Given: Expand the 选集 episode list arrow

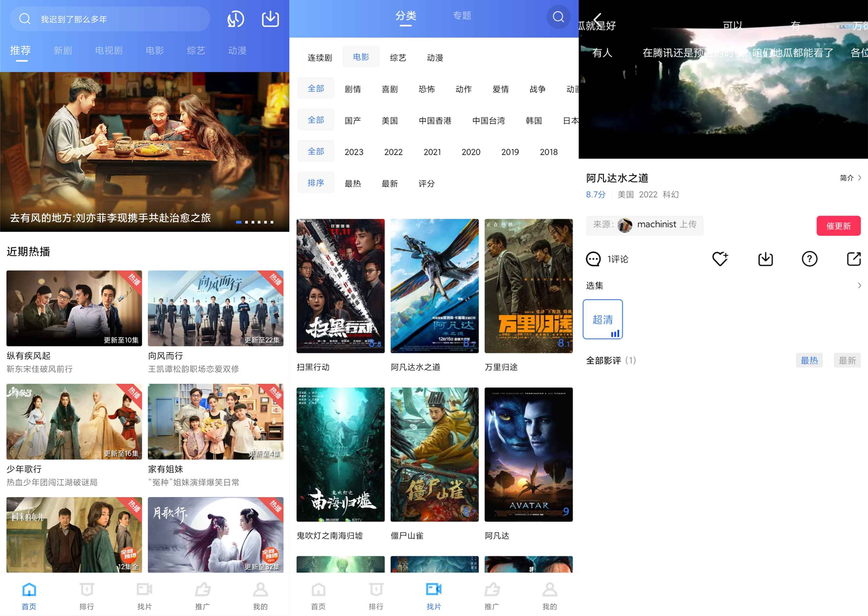Looking at the screenshot, I should click(859, 286).
